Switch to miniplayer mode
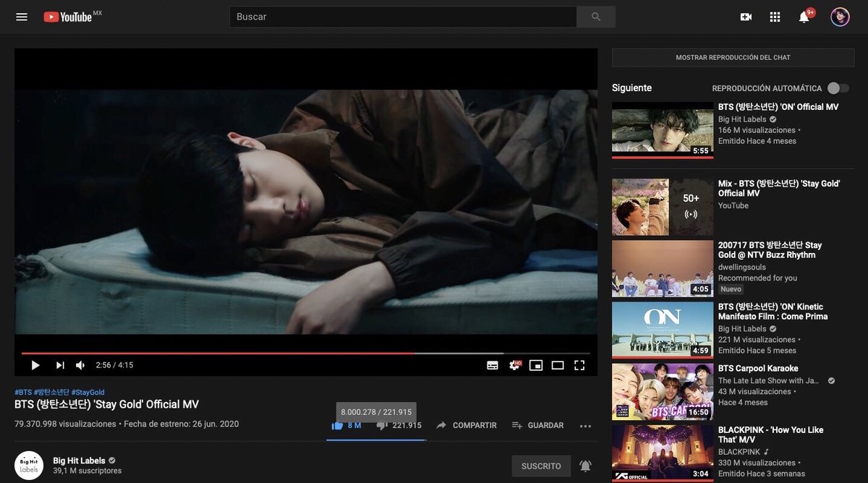The image size is (868, 483). coord(536,365)
